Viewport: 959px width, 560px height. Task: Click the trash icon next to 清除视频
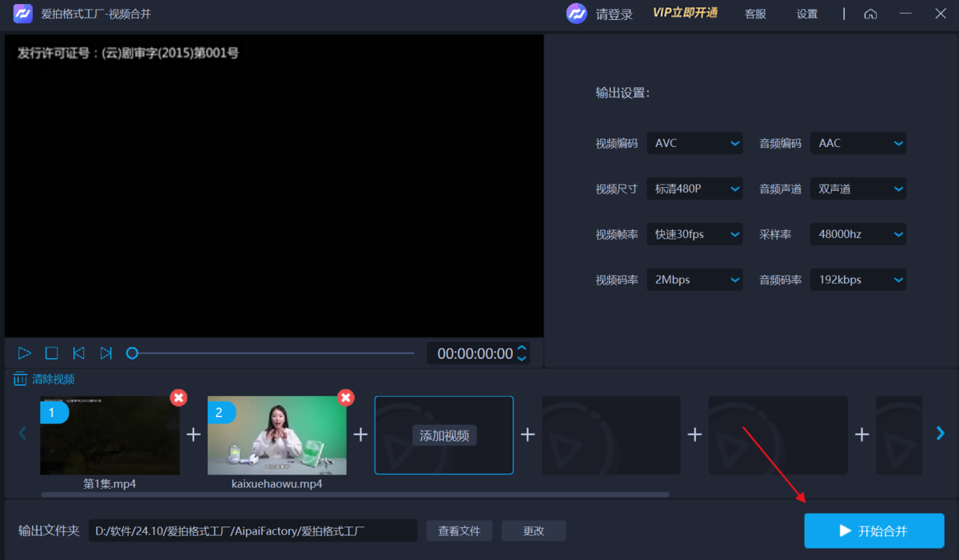tap(20, 379)
